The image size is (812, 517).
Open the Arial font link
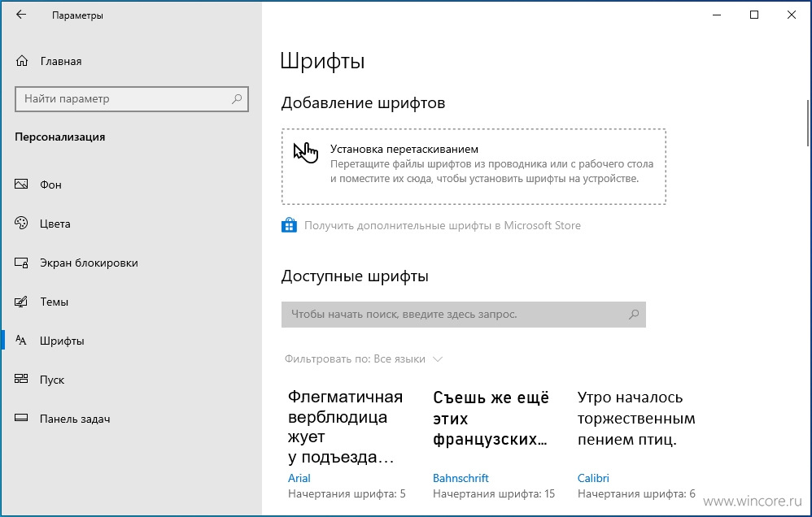(299, 478)
